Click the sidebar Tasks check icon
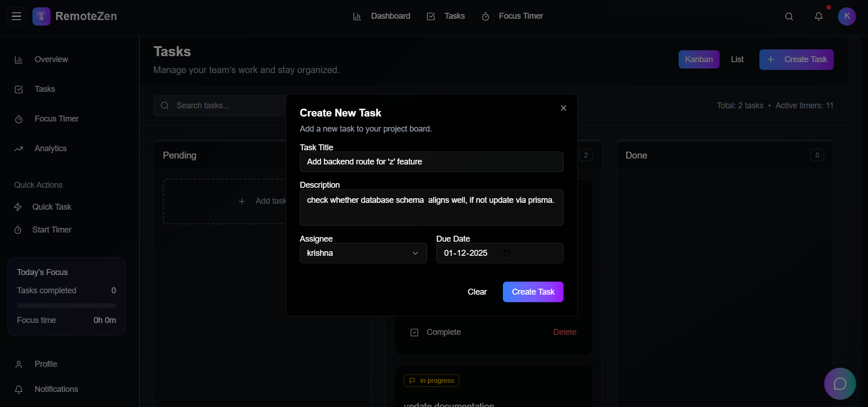Viewport: 868px width, 407px height. [19, 90]
